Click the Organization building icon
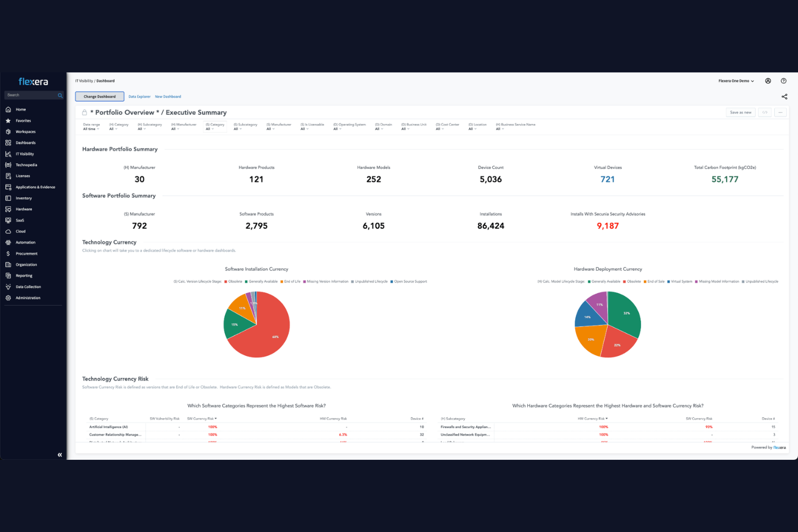 click(8, 265)
